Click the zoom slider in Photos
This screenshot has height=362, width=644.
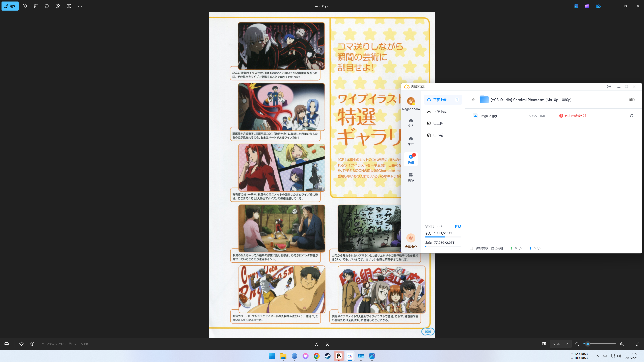click(x=600, y=344)
